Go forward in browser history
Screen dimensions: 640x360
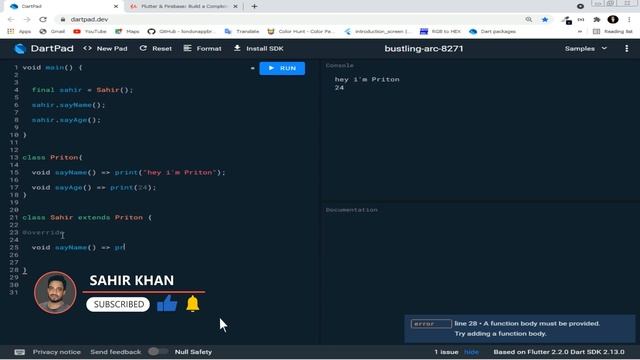tap(27, 19)
